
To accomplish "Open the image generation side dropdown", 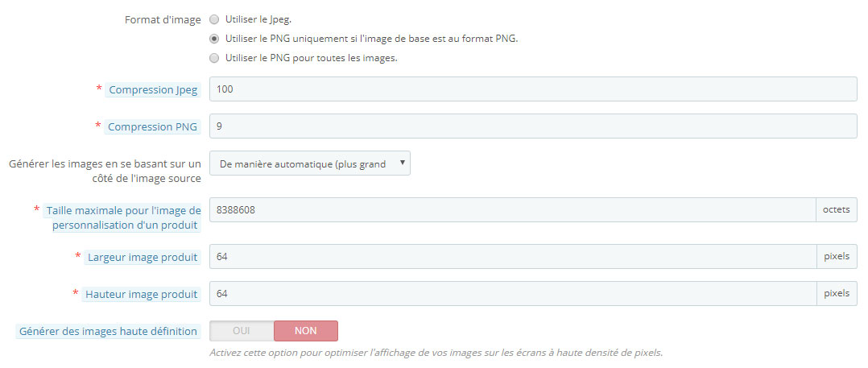I will (x=310, y=163).
